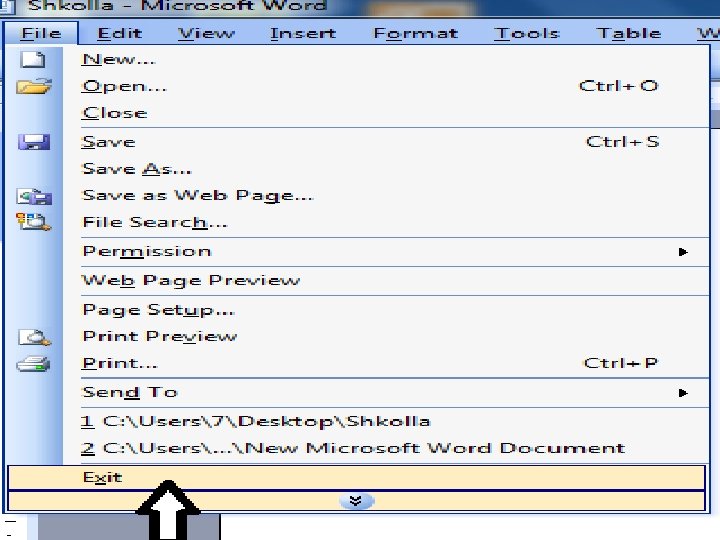The height and width of the screenshot is (540, 720).
Task: Click the open folder icon
Action: 34,86
